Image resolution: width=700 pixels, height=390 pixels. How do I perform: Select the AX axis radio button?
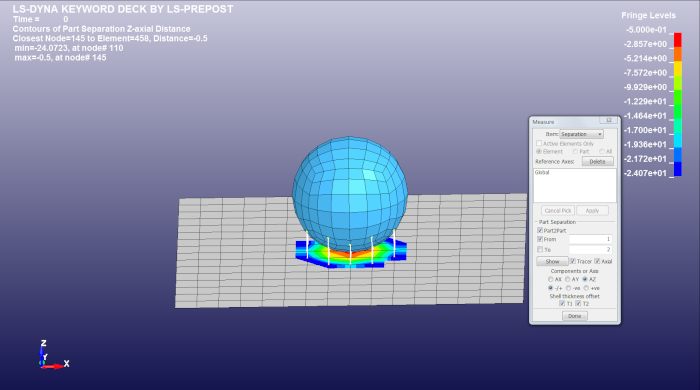click(550, 279)
